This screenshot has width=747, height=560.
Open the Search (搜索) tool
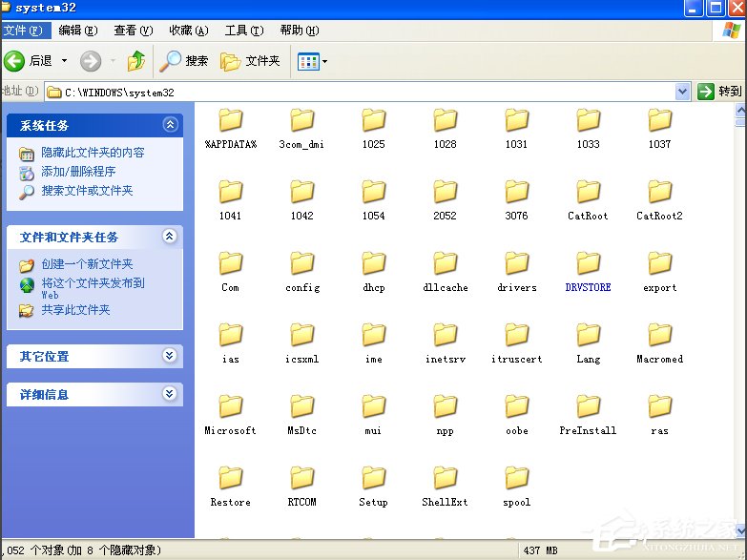pos(184,61)
